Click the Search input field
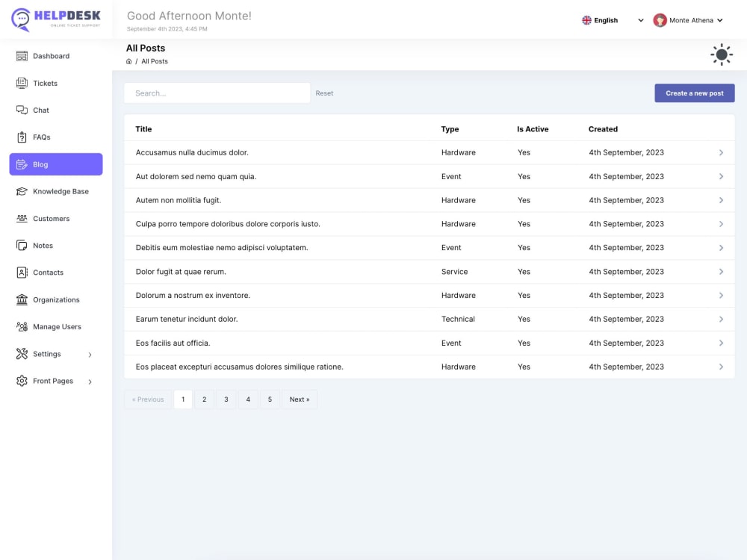Image resolution: width=747 pixels, height=560 pixels. click(x=217, y=93)
